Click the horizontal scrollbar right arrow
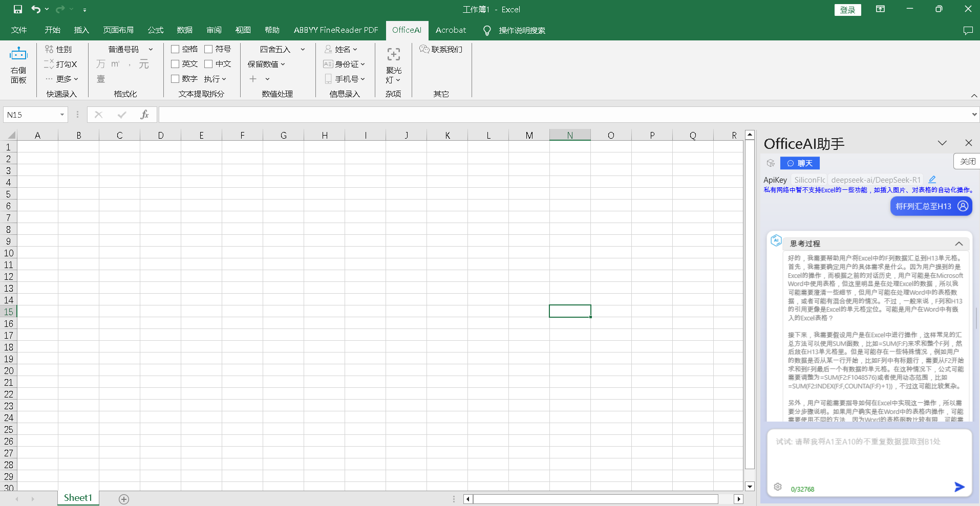This screenshot has height=506, width=980. (738, 499)
